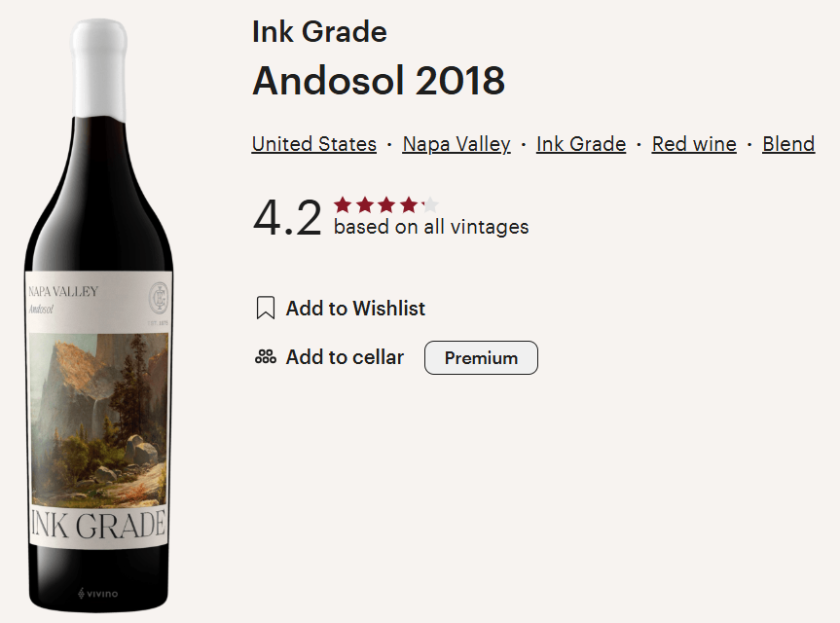Click the Andosol 2018 heading
840x623 pixels.
(379, 82)
